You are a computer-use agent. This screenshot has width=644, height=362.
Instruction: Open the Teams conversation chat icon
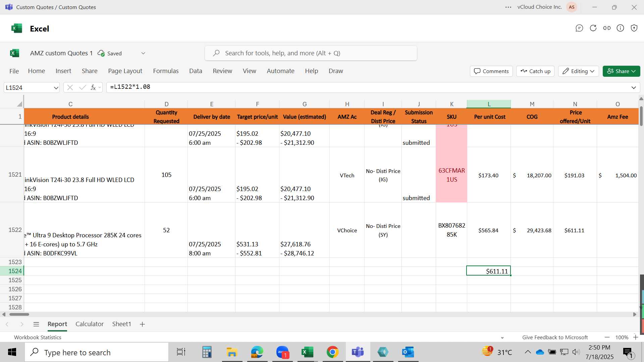pos(579,28)
